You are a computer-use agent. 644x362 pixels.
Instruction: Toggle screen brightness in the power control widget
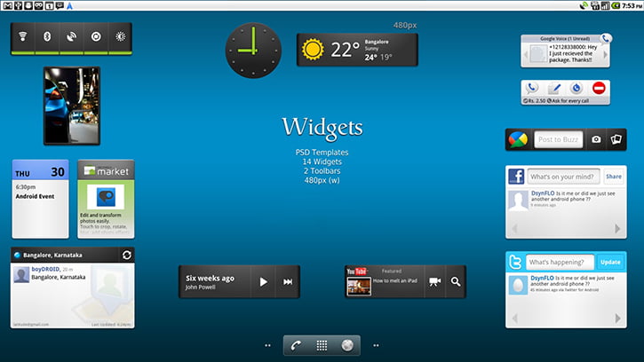pyautogui.click(x=120, y=39)
